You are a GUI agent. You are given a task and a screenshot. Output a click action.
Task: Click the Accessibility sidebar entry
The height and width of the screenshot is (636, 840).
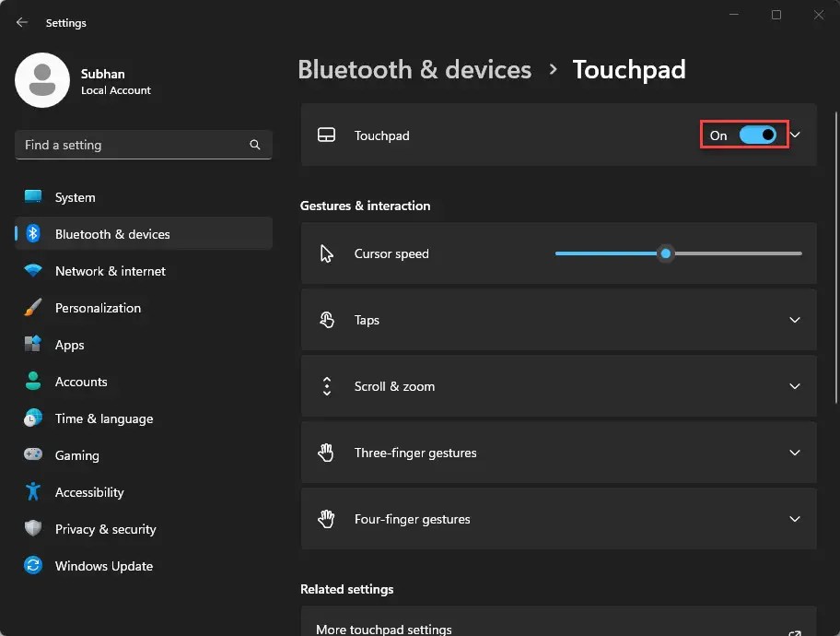pos(88,492)
